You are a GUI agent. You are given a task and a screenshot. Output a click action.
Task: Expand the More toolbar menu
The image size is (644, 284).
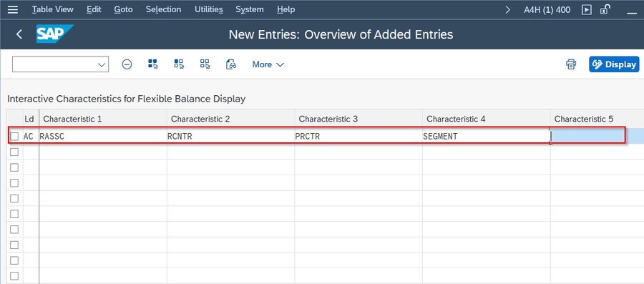coord(268,64)
